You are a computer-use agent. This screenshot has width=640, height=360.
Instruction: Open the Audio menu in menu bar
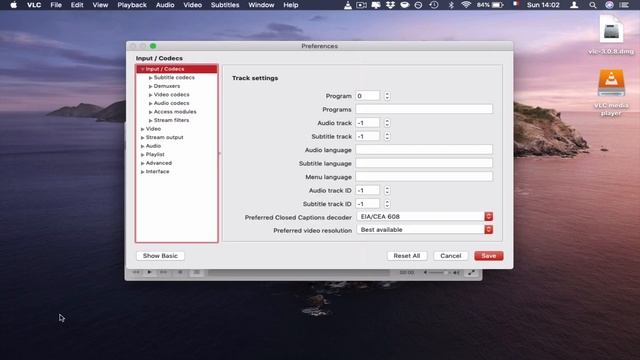(x=165, y=5)
